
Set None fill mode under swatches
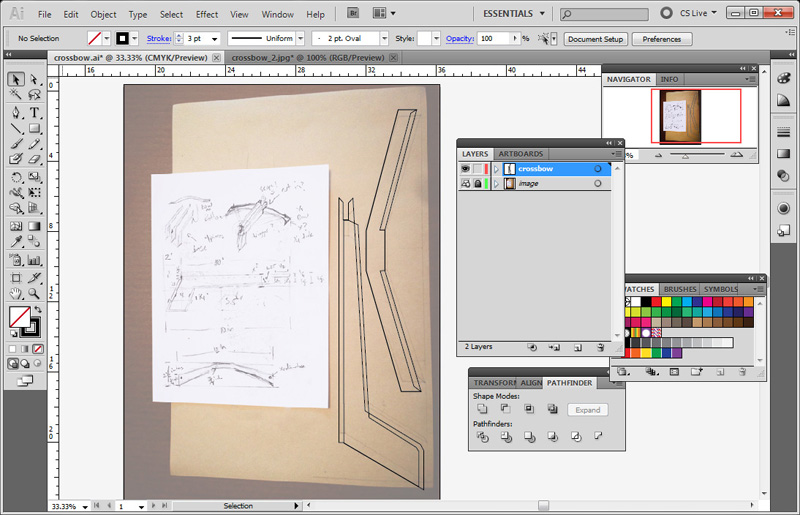[x=37, y=349]
